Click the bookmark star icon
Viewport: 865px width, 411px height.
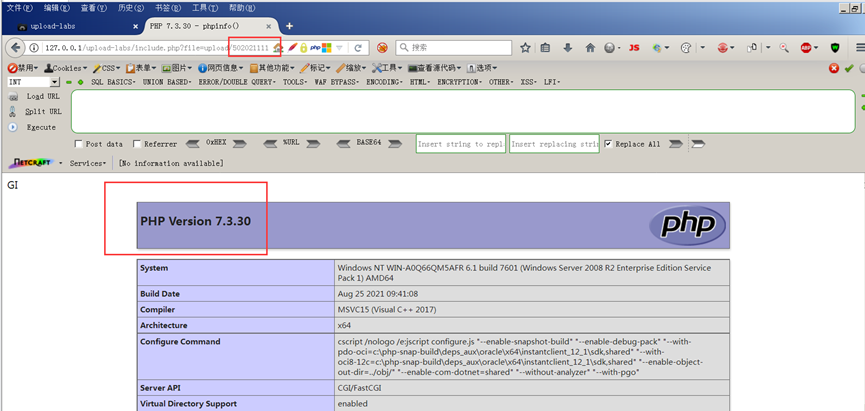[525, 48]
